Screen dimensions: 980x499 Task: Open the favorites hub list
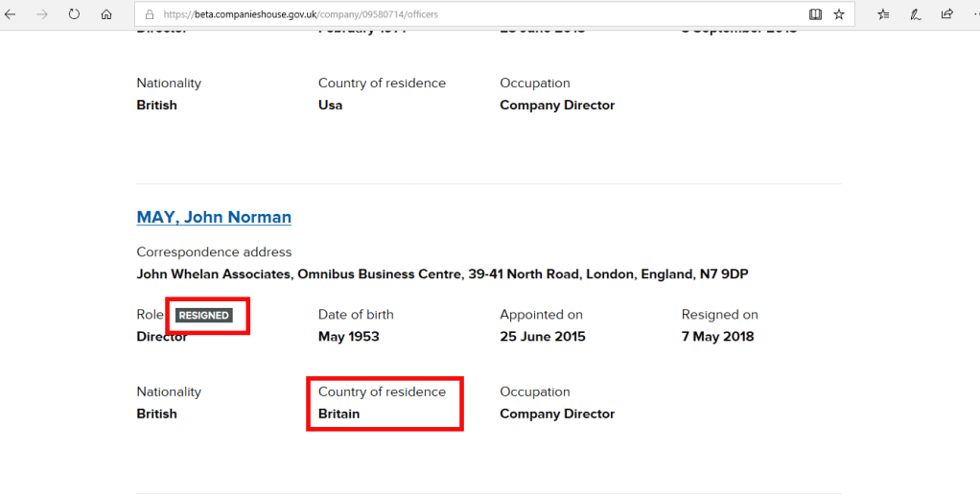tap(883, 14)
